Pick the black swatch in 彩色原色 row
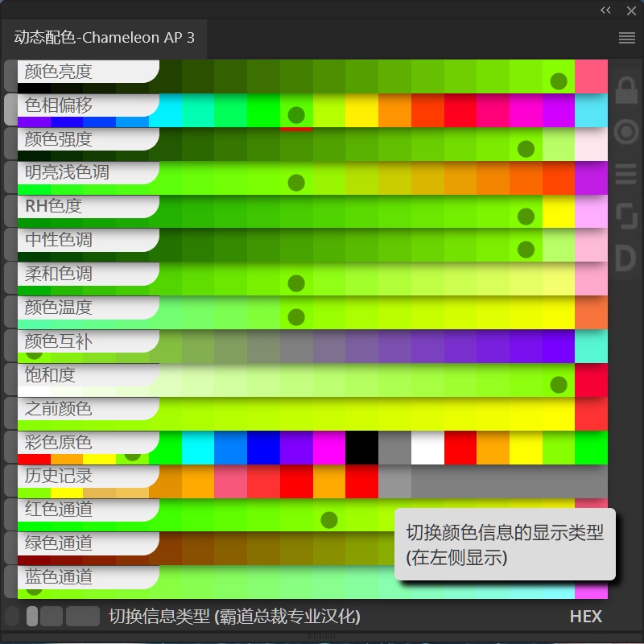The image size is (644, 644). tap(361, 448)
